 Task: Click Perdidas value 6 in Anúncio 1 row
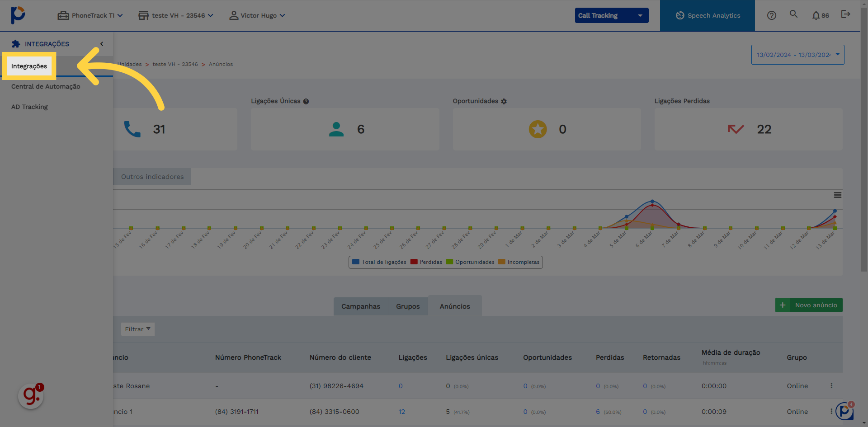click(598, 412)
